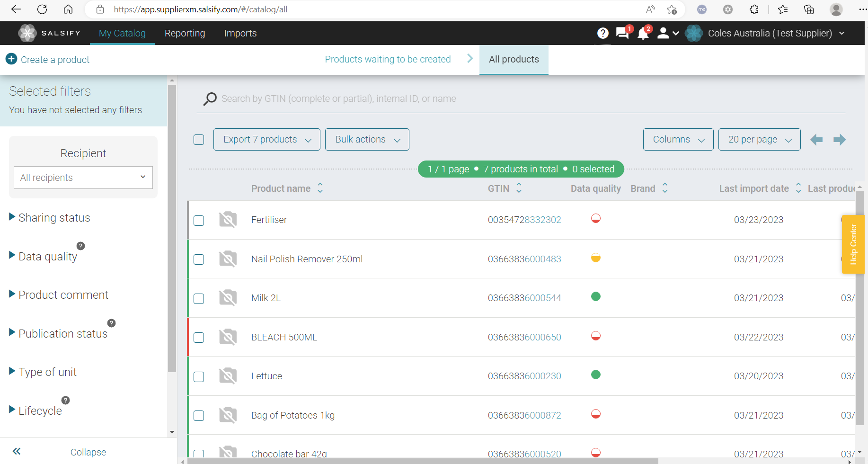Toggle the select-all products checkbox

(199, 140)
